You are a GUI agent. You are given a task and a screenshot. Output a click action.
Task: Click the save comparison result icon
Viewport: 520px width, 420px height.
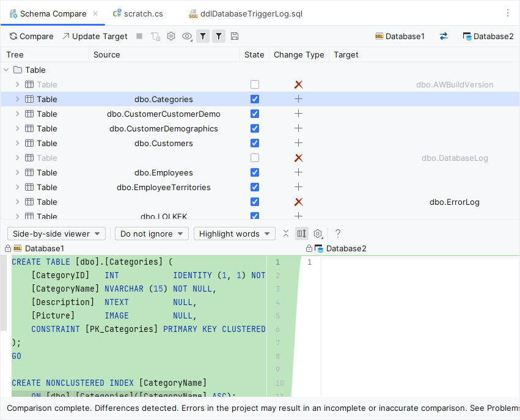(235, 36)
